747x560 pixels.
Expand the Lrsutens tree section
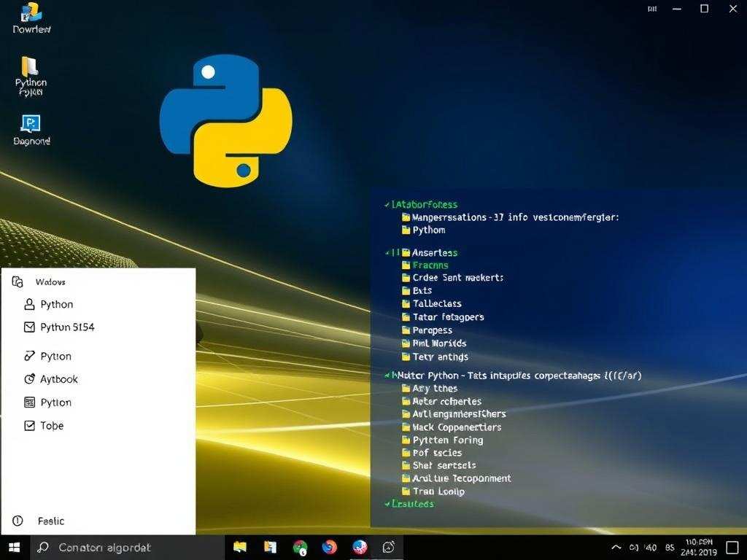click(x=387, y=503)
